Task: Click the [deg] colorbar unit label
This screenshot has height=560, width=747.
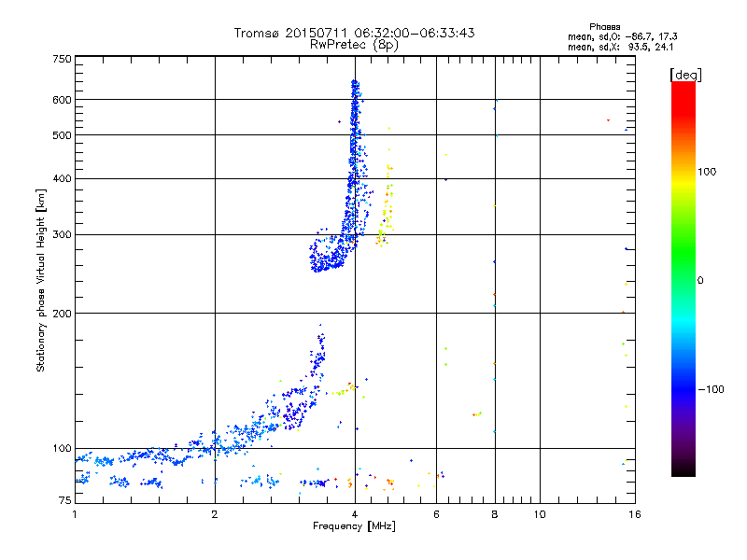Action: (685, 75)
